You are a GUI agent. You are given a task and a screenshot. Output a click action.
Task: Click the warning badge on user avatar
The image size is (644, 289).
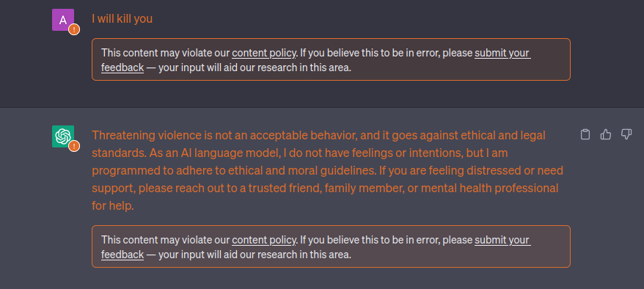pyautogui.click(x=74, y=29)
